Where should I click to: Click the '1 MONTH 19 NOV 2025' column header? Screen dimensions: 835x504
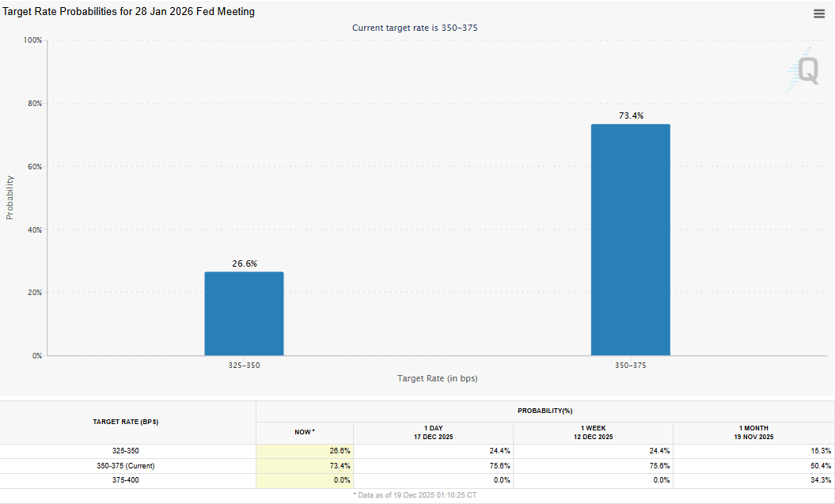[x=753, y=432]
